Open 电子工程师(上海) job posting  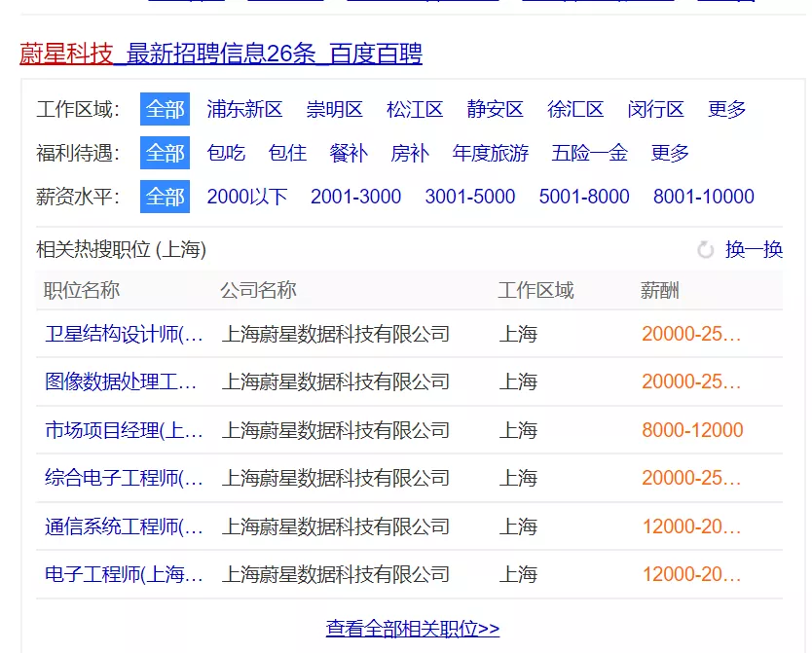point(124,574)
